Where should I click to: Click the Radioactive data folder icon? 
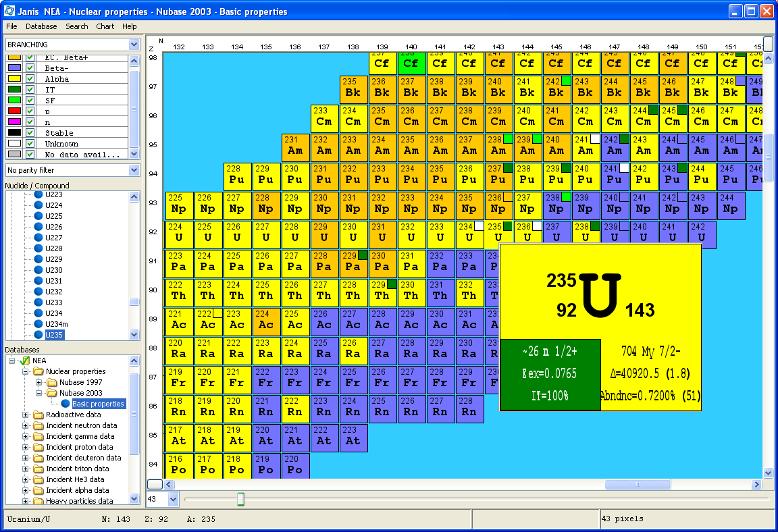(38, 415)
